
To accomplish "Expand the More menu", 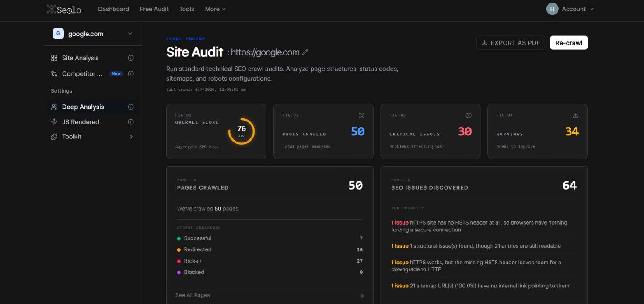I will click(215, 9).
